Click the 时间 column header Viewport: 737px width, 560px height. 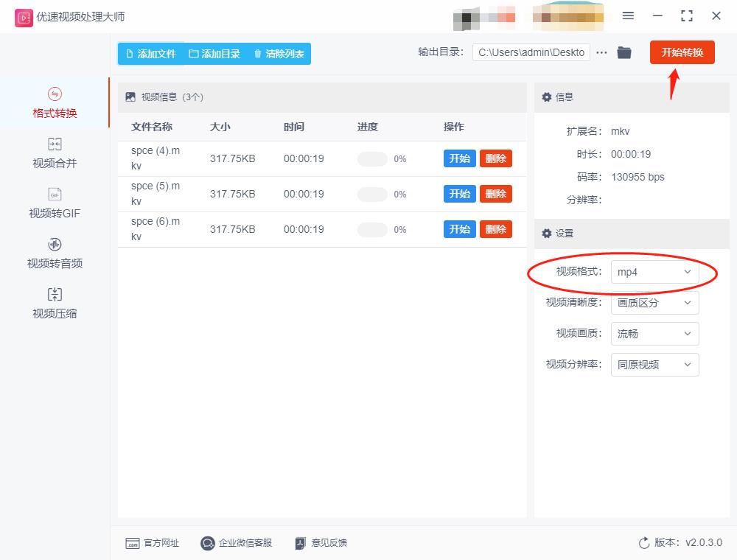coord(294,127)
